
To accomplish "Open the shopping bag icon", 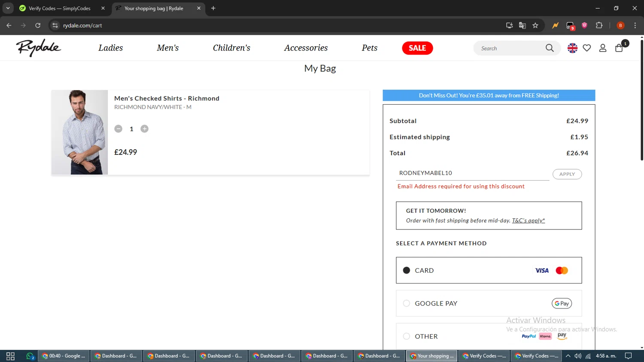I will [x=619, y=48].
